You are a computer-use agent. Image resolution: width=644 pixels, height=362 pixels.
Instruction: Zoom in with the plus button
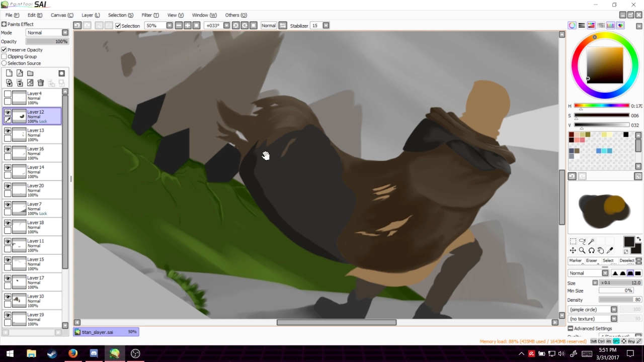188,26
